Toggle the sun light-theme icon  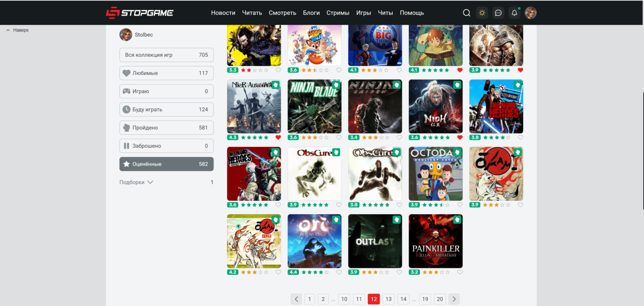(x=482, y=13)
